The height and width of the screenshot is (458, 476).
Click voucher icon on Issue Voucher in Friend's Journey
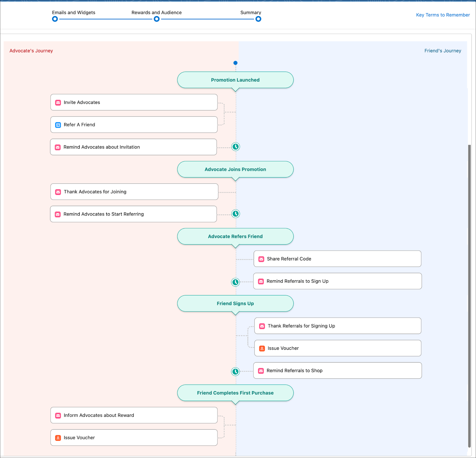click(x=262, y=348)
